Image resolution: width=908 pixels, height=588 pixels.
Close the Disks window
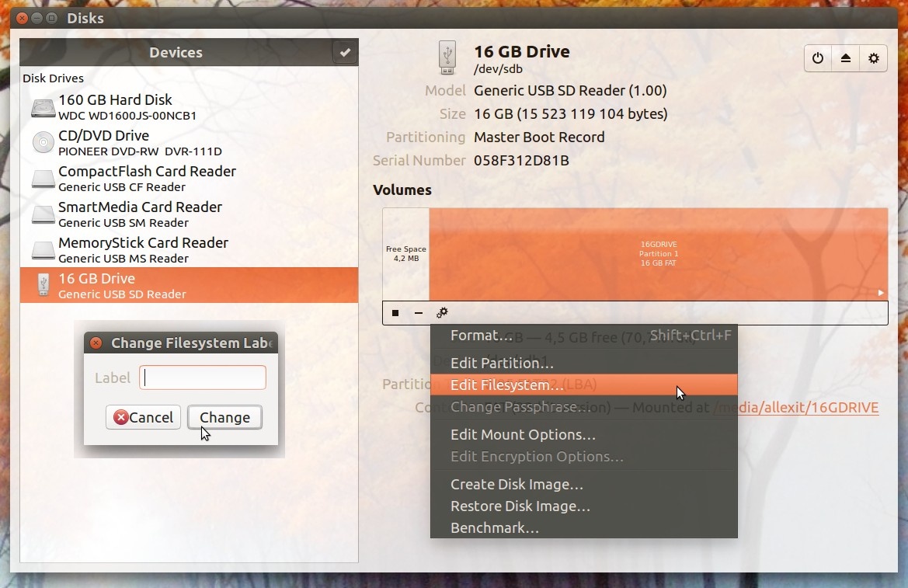22,18
